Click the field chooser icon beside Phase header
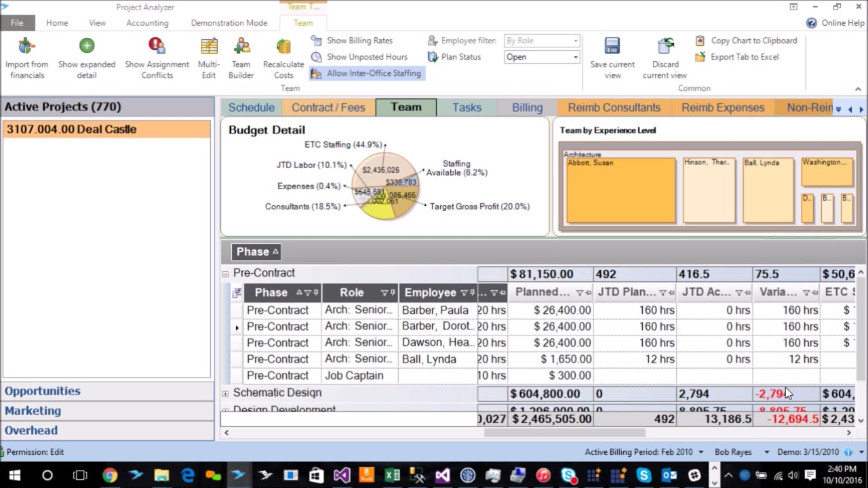868x488 pixels. [237, 293]
